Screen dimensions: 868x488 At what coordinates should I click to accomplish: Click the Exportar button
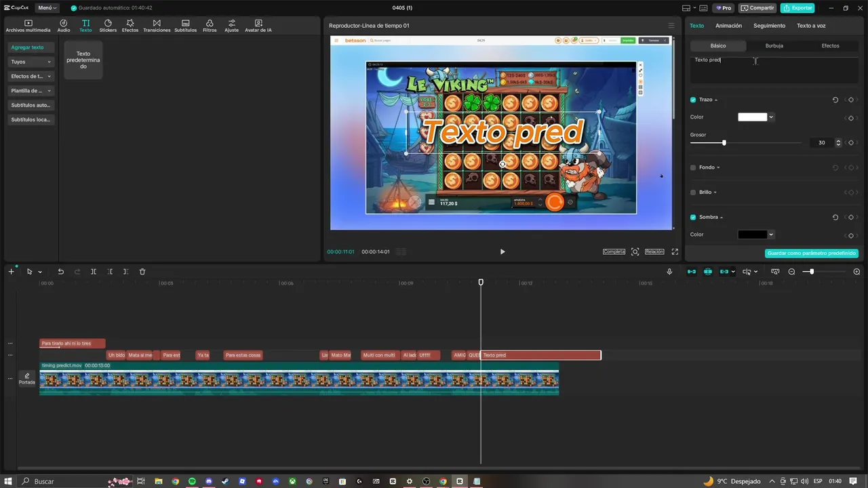pyautogui.click(x=797, y=8)
